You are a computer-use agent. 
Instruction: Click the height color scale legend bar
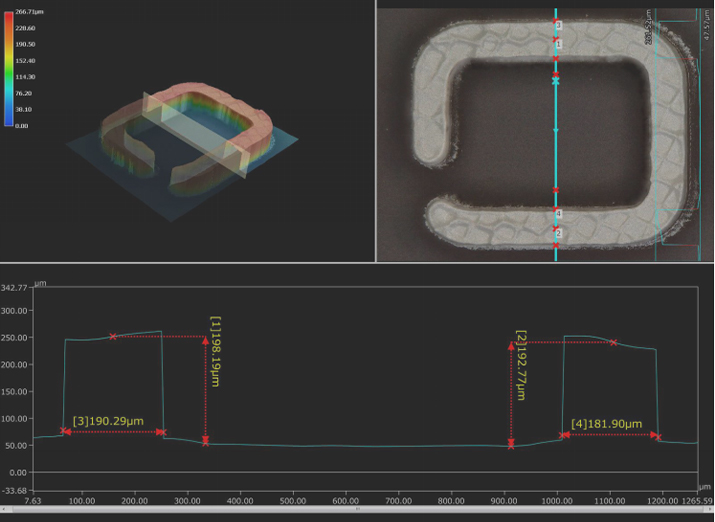(8, 67)
